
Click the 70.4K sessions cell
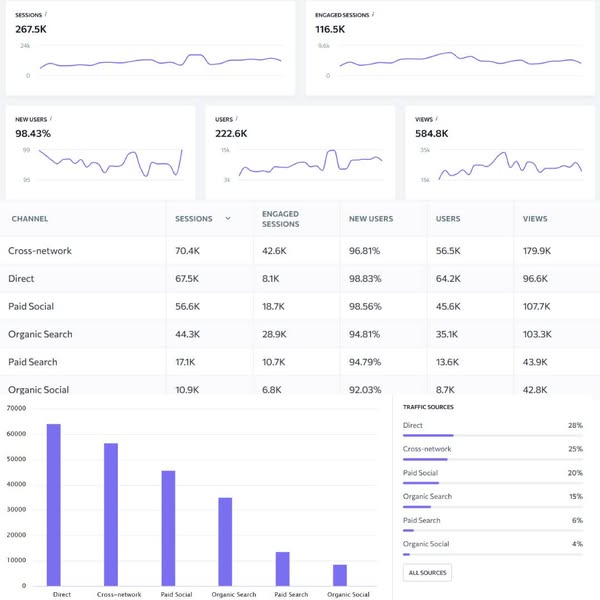coord(188,251)
